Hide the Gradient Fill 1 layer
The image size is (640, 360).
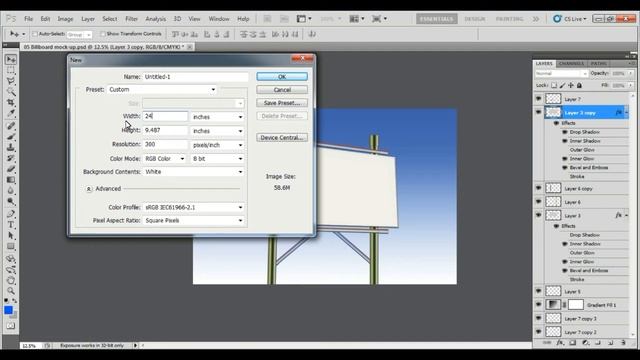(538, 304)
